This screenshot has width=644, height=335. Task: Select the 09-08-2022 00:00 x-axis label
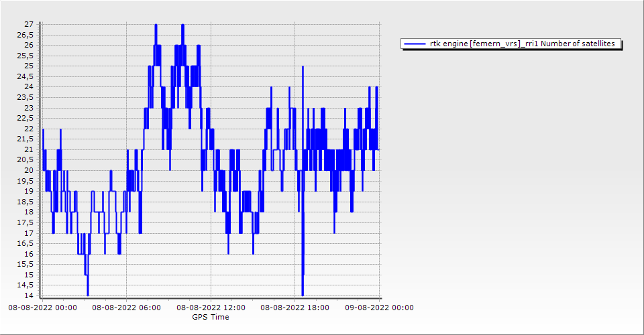(x=379, y=308)
